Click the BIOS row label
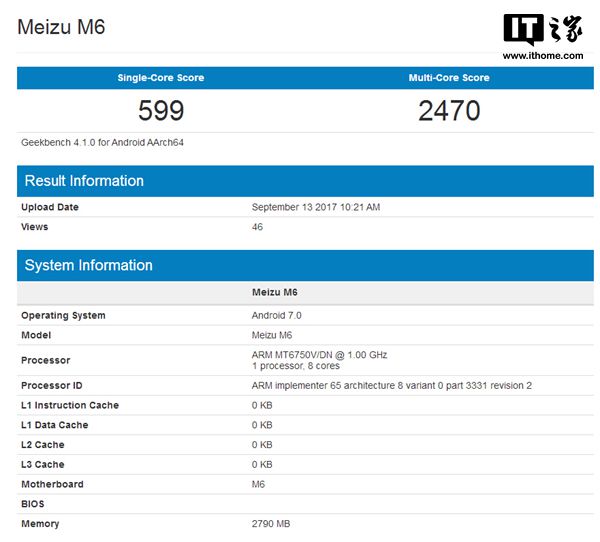The width and height of the screenshot is (600, 542). point(33,504)
